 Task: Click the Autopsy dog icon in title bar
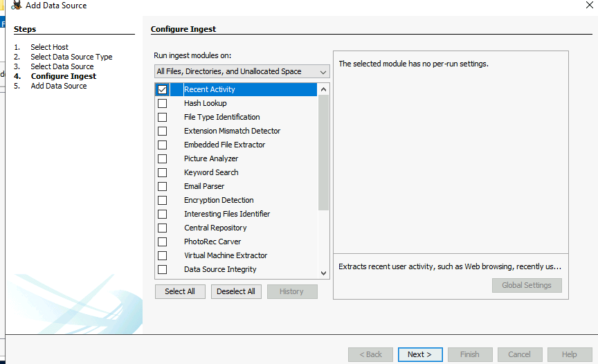click(x=15, y=5)
